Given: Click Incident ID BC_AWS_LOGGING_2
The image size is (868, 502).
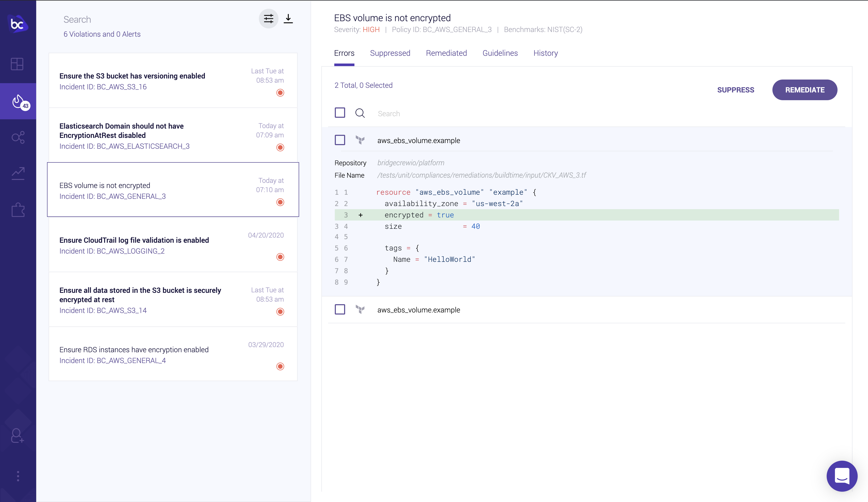Looking at the screenshot, I should [x=112, y=251].
